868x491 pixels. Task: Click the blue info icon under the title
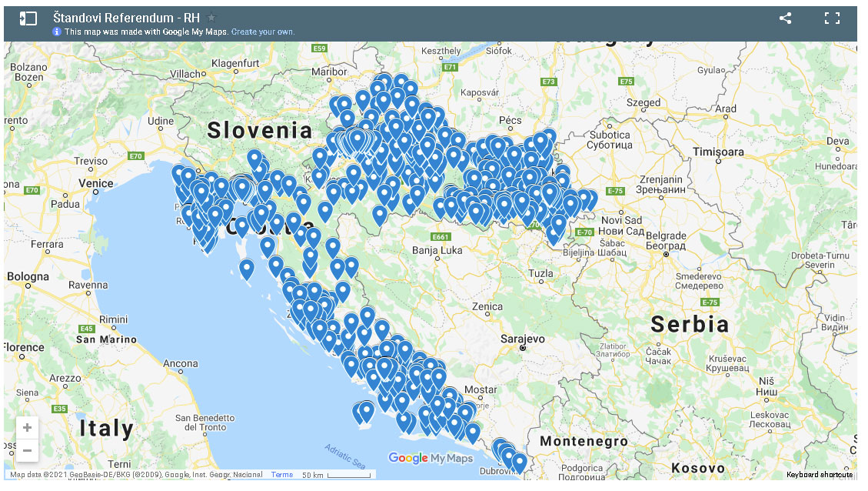(57, 32)
